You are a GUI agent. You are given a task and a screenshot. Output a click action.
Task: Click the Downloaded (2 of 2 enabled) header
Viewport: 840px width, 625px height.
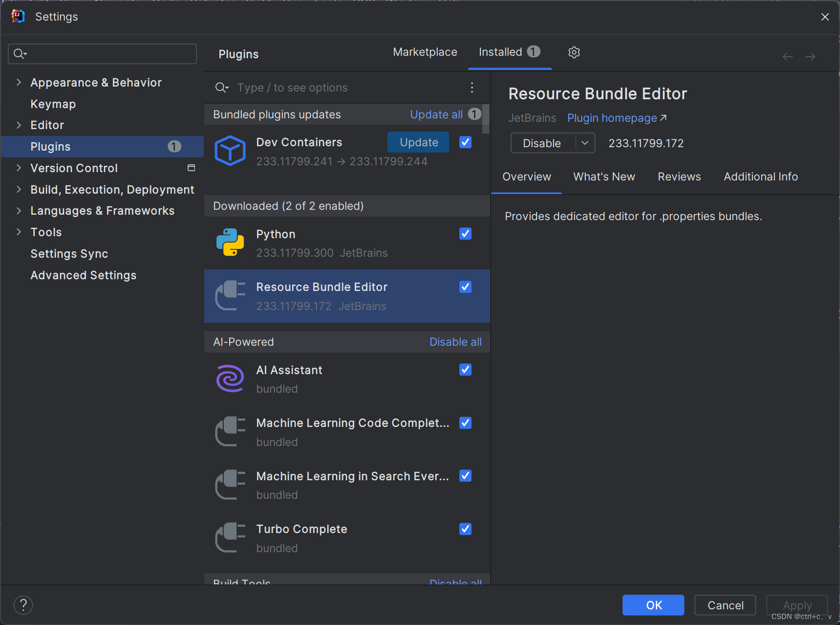pyautogui.click(x=347, y=206)
